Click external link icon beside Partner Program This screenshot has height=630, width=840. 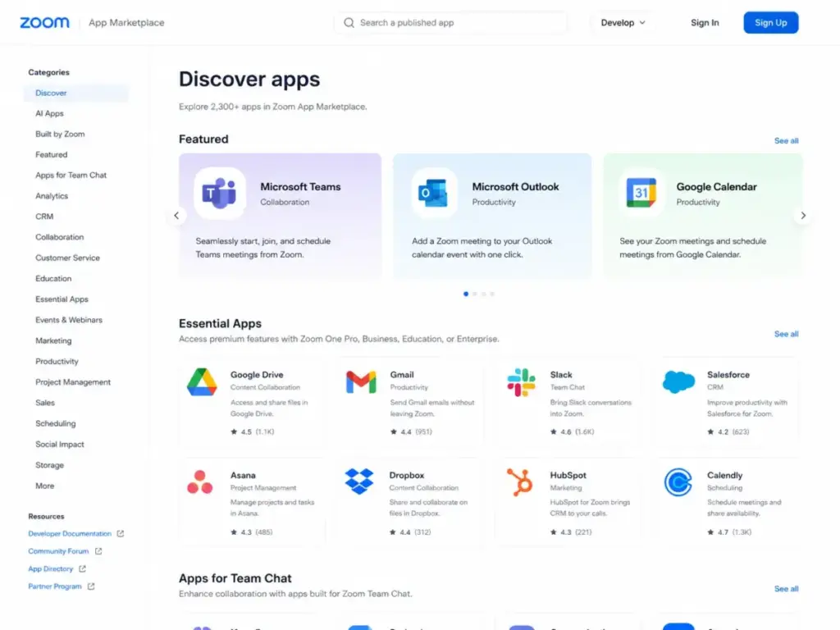tap(91, 587)
